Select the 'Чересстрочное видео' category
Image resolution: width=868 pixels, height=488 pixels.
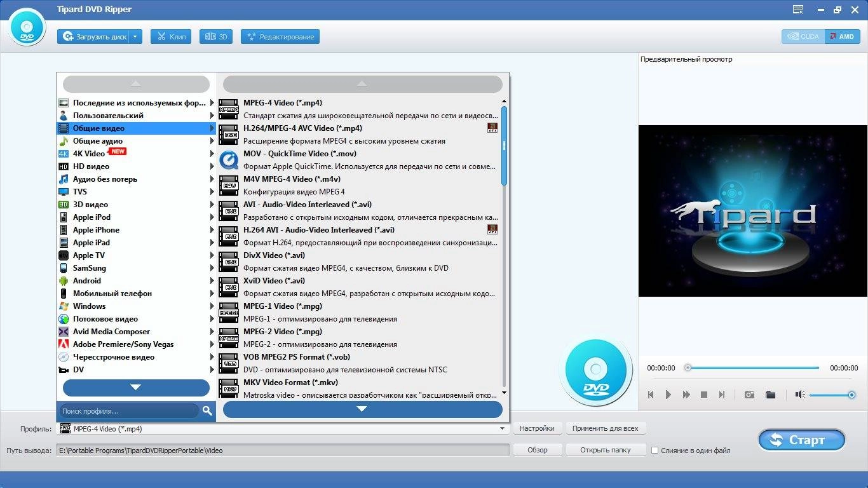point(137,357)
